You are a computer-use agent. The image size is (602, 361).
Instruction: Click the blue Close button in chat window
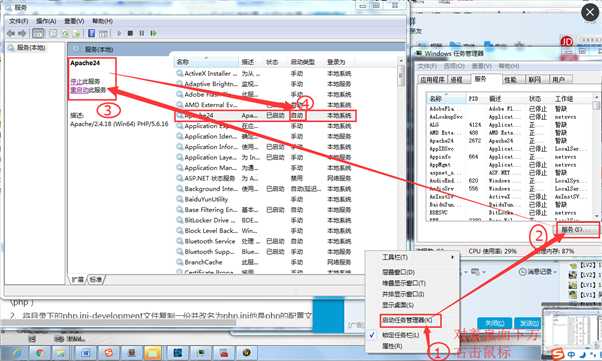(x=494, y=323)
